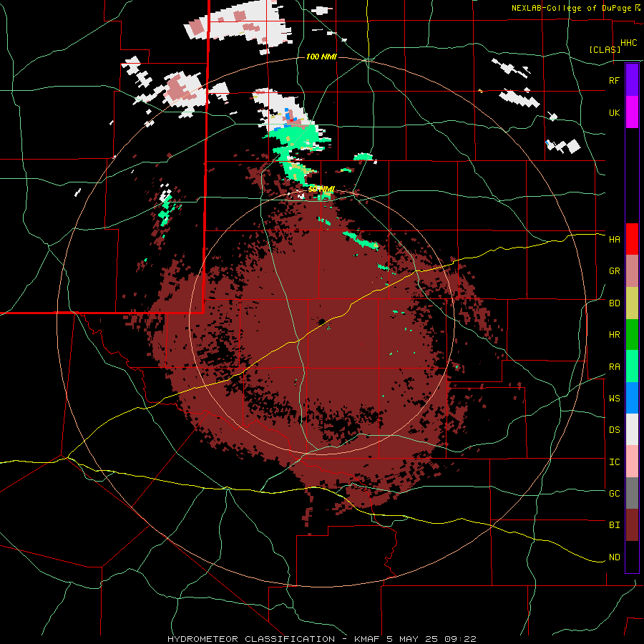
Task: Click the RF legend label
Action: pos(614,80)
